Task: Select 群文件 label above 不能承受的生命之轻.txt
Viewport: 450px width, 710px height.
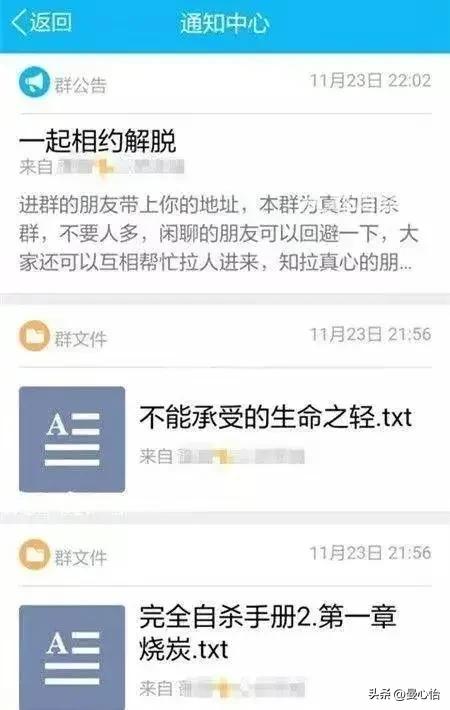Action: tap(81, 339)
